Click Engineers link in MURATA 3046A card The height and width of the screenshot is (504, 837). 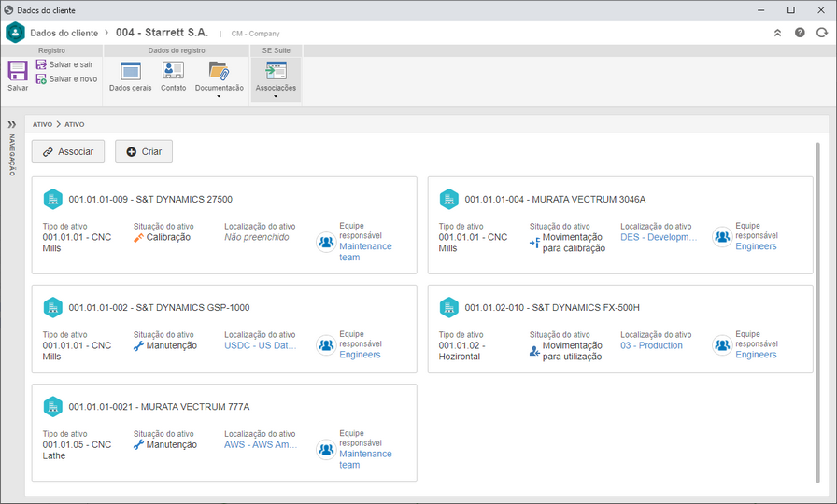[756, 246]
